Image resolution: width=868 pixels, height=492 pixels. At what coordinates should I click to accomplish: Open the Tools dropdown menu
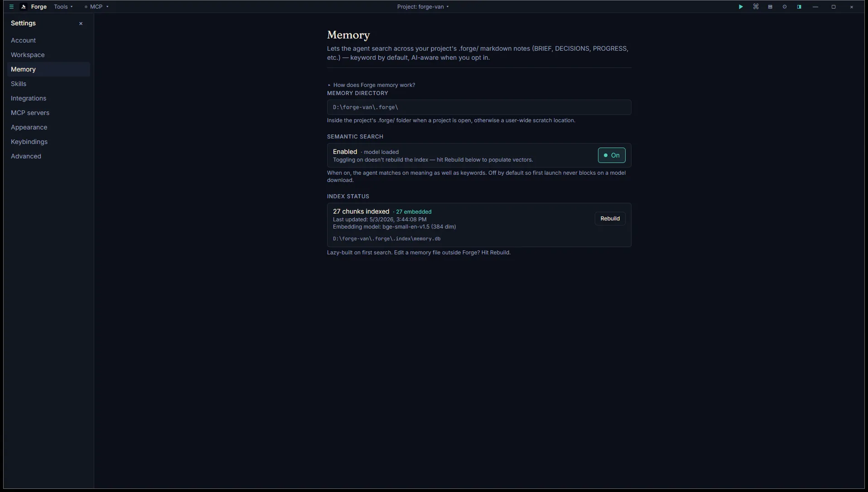click(63, 7)
